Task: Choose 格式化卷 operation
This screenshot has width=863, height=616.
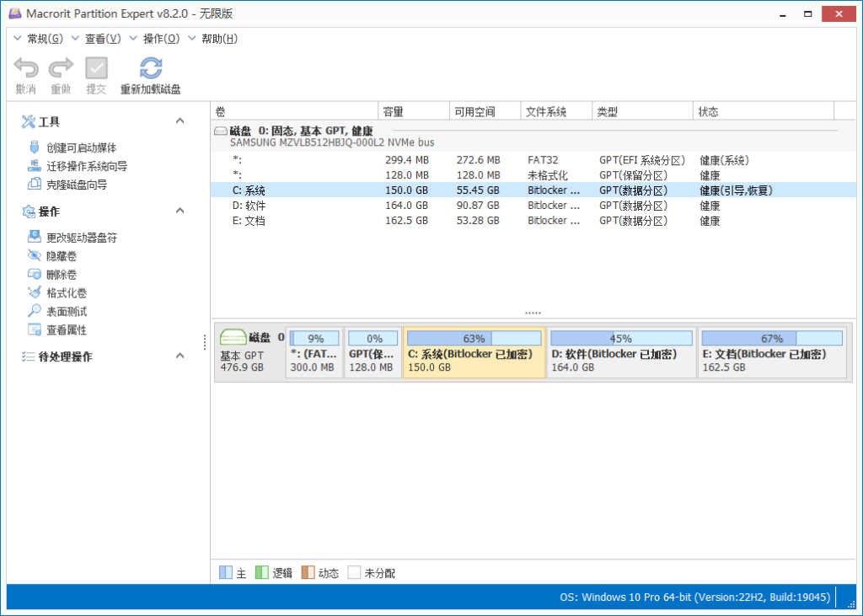Action: [67, 293]
